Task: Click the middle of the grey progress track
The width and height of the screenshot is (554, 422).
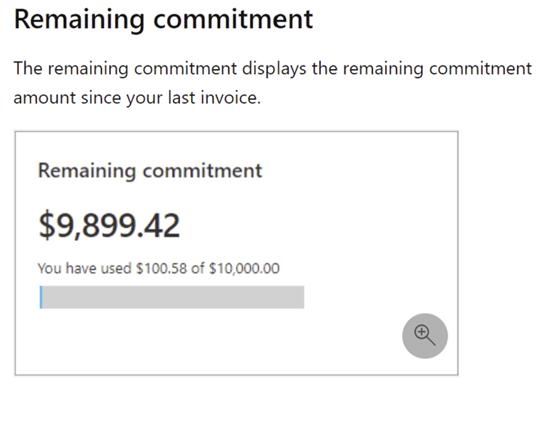Action: click(x=172, y=297)
